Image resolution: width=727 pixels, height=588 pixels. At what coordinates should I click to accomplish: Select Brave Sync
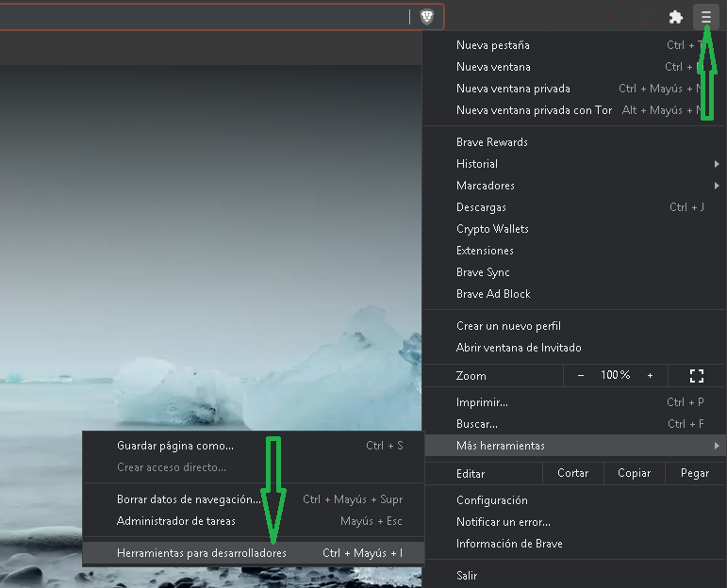coord(574,272)
